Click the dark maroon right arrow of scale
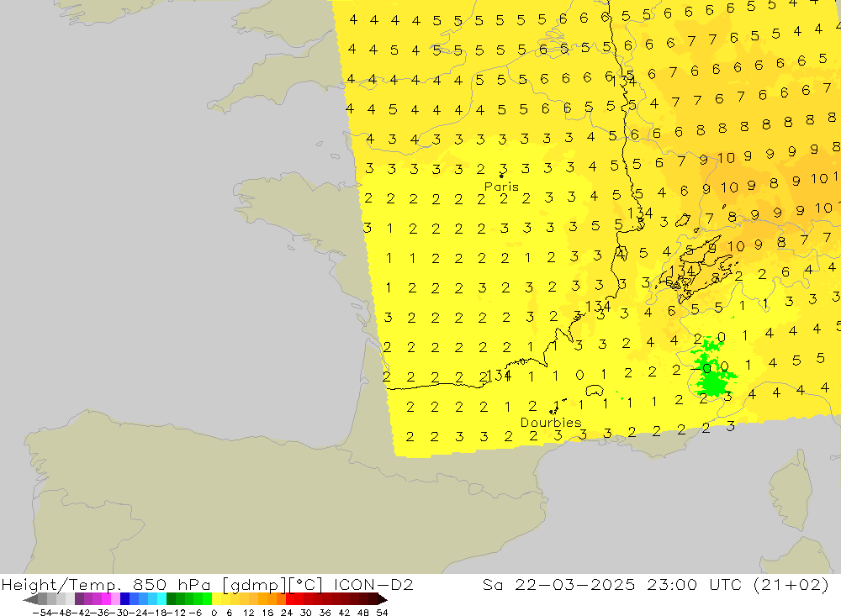This screenshot has height=616, width=841. coord(383,599)
